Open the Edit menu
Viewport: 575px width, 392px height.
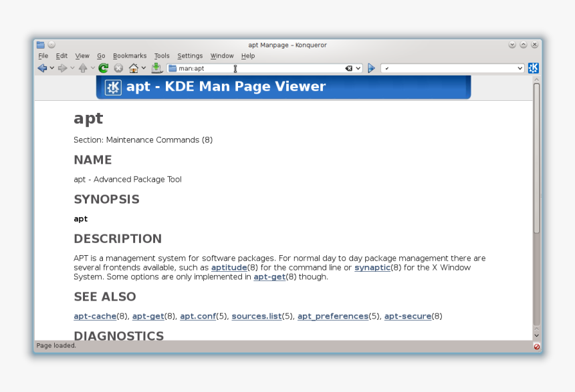[x=62, y=55]
